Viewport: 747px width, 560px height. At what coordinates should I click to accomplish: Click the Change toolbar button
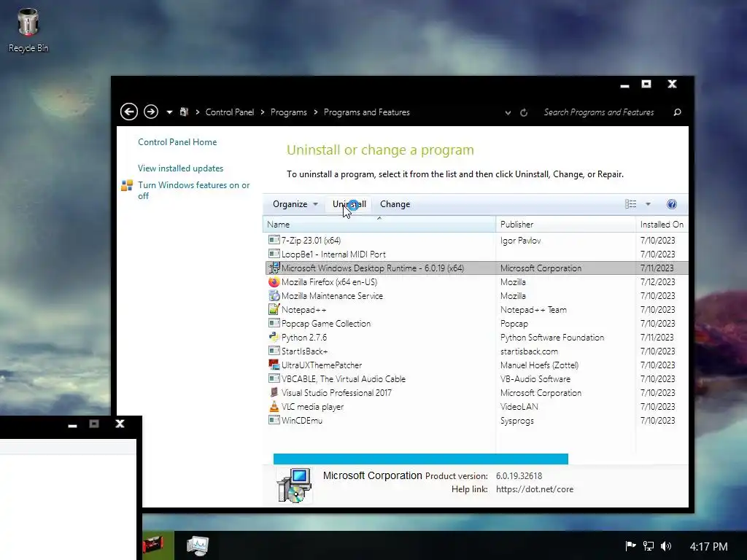coord(395,204)
